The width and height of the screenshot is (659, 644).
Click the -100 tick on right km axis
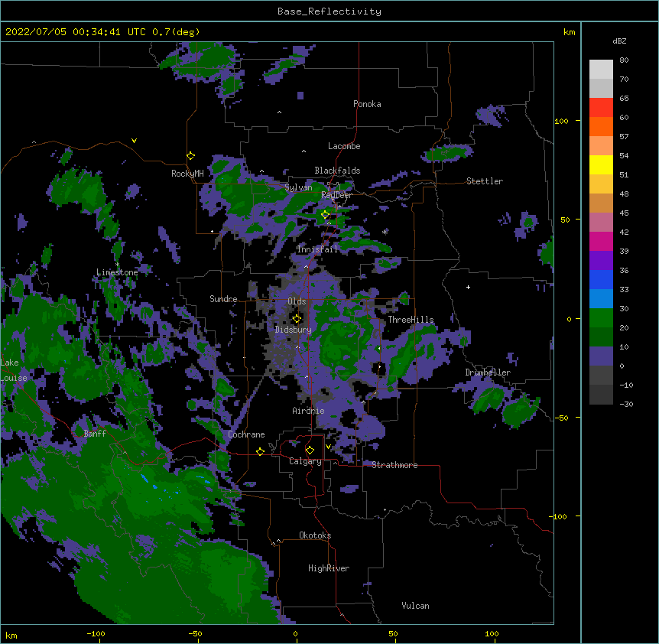pyautogui.click(x=559, y=516)
